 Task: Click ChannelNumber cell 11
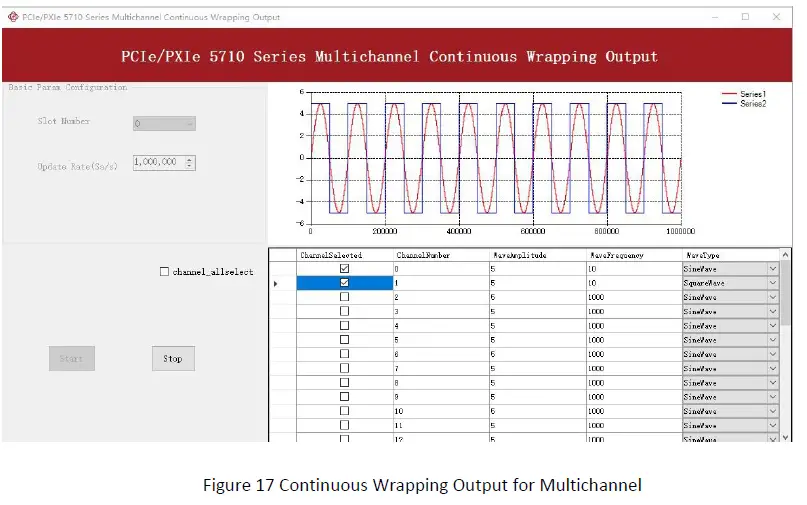(441, 425)
